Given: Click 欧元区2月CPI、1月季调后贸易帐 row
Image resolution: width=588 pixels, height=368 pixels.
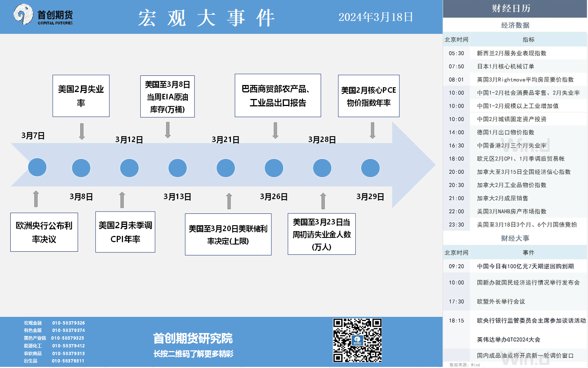Looking at the screenshot, I should click(x=515, y=159).
